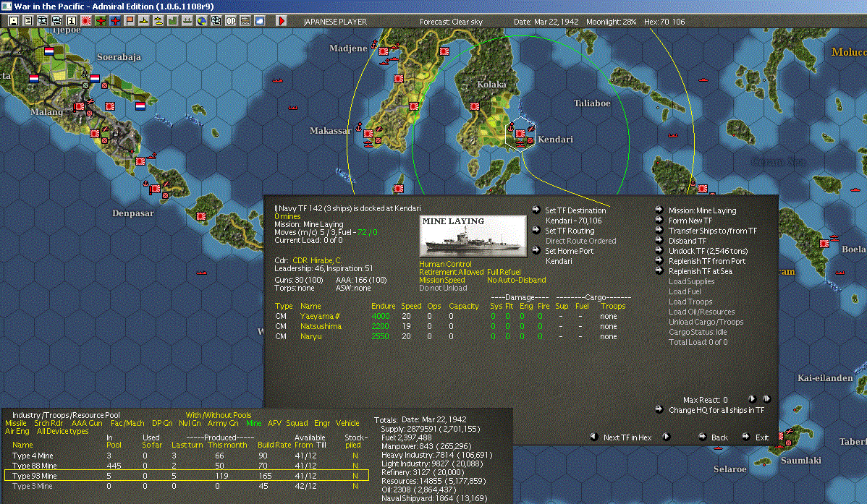Click the orange flag toolbar icon
Viewport: 867px width, 504px height.
[130, 21]
